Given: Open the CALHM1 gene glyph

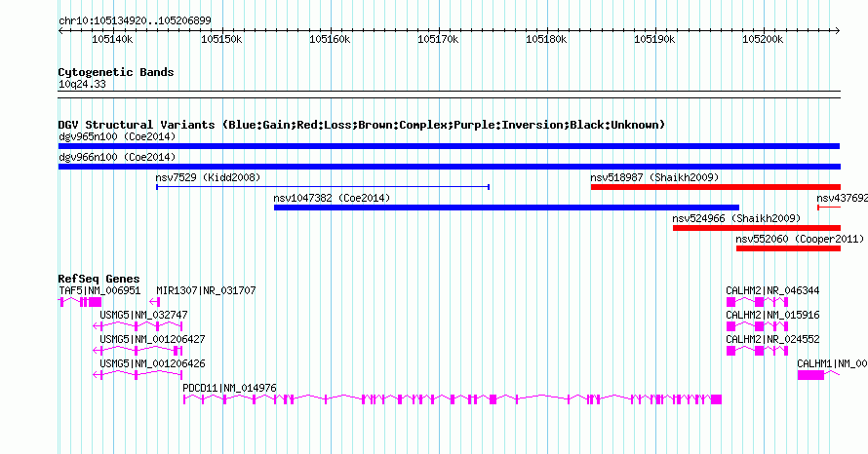Looking at the screenshot, I should click(818, 375).
